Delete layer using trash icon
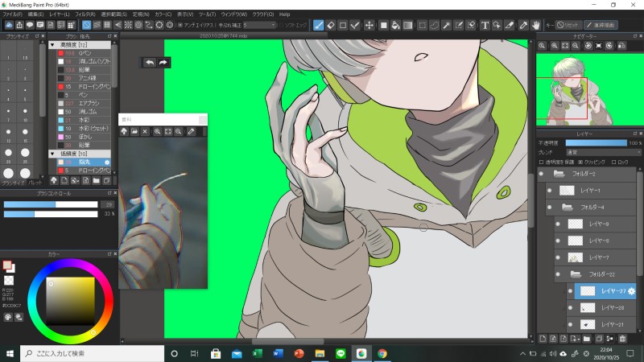644x362 pixels. (622, 339)
